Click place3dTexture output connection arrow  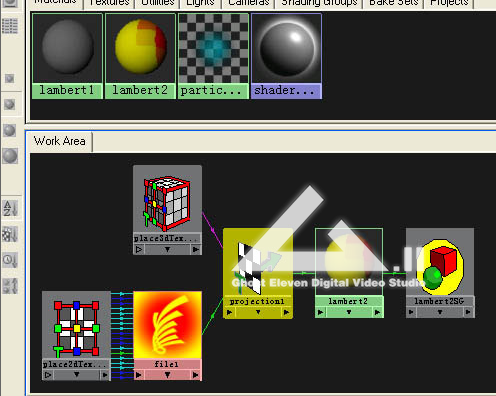(x=196, y=249)
